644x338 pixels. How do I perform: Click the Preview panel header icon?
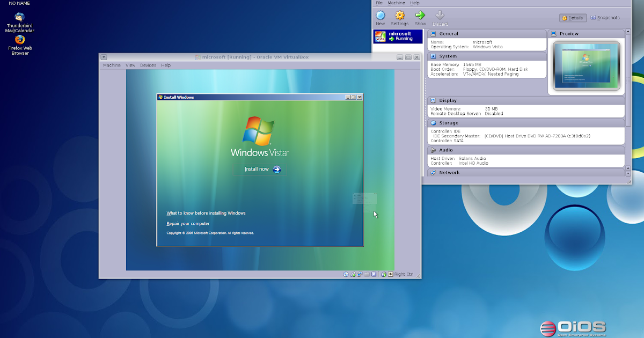(554, 34)
